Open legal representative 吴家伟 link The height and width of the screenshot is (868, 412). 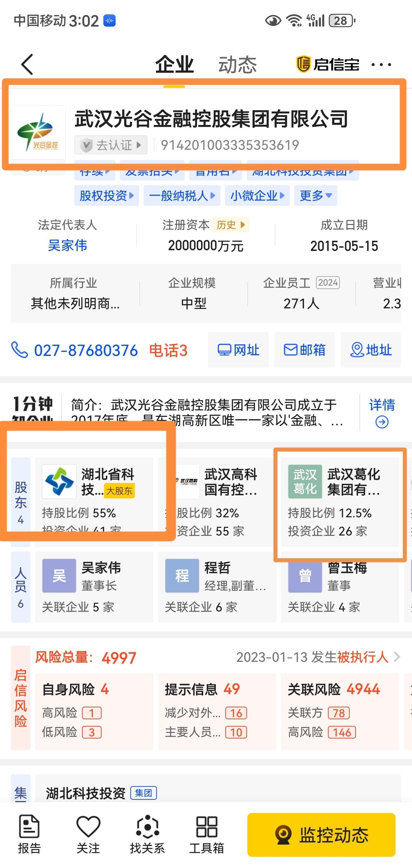point(68,245)
